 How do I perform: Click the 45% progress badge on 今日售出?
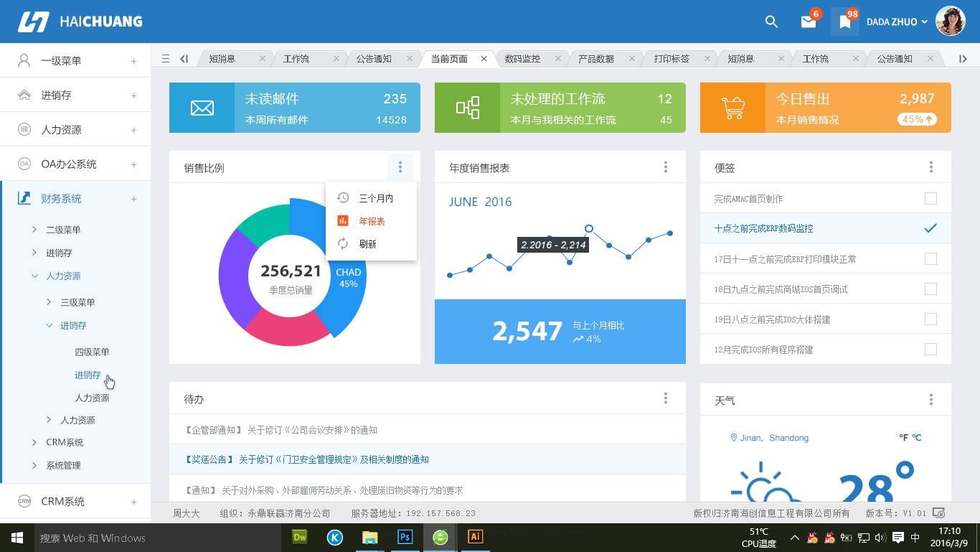pos(917,119)
